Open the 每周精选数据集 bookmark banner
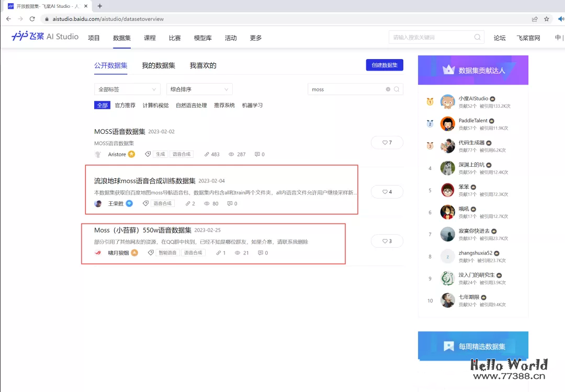The width and height of the screenshot is (565, 392). click(472, 345)
